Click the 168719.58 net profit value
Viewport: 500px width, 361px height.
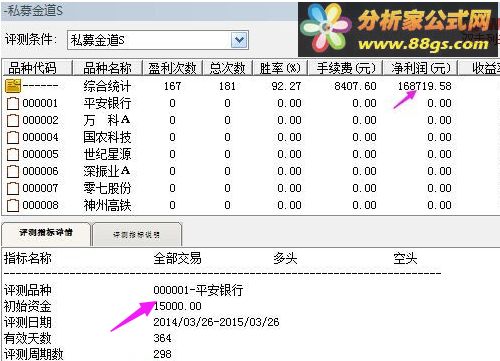point(425,86)
